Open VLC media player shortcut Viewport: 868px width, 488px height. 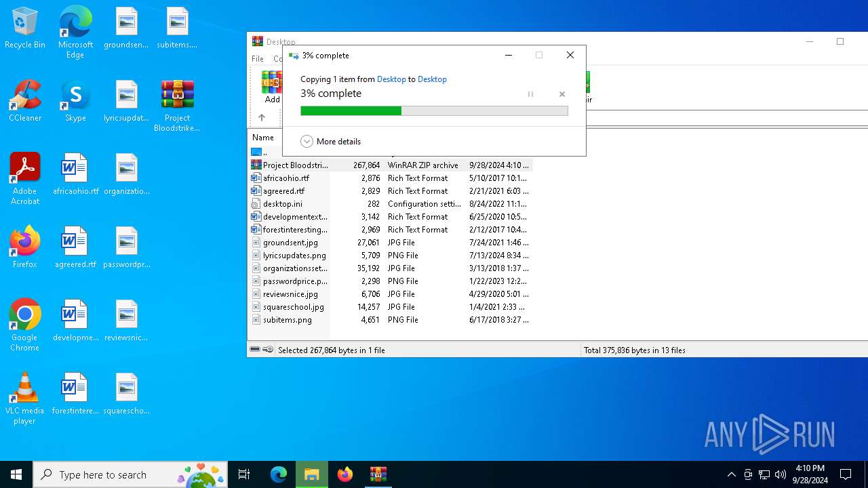25,399
